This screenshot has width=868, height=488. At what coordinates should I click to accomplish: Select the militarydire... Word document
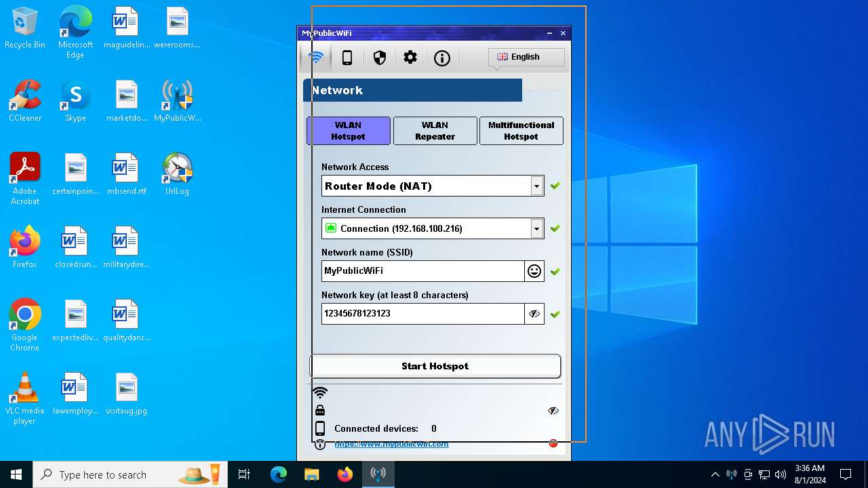(x=127, y=248)
